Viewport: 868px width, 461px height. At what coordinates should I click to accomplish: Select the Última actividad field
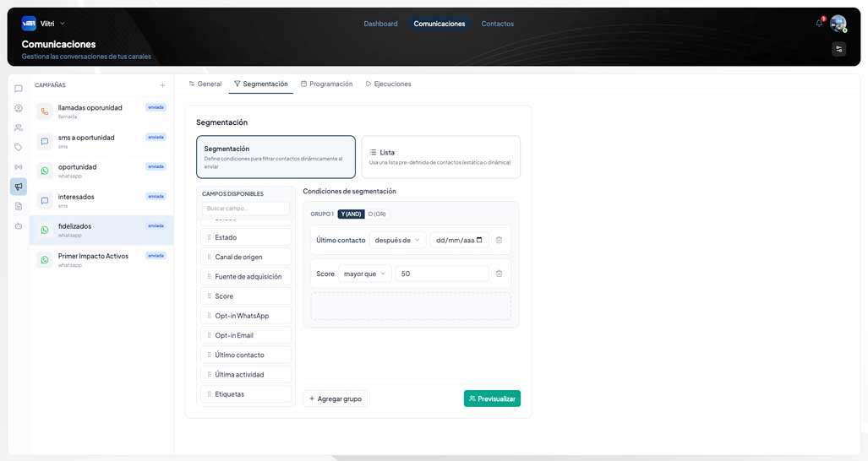[246, 375]
